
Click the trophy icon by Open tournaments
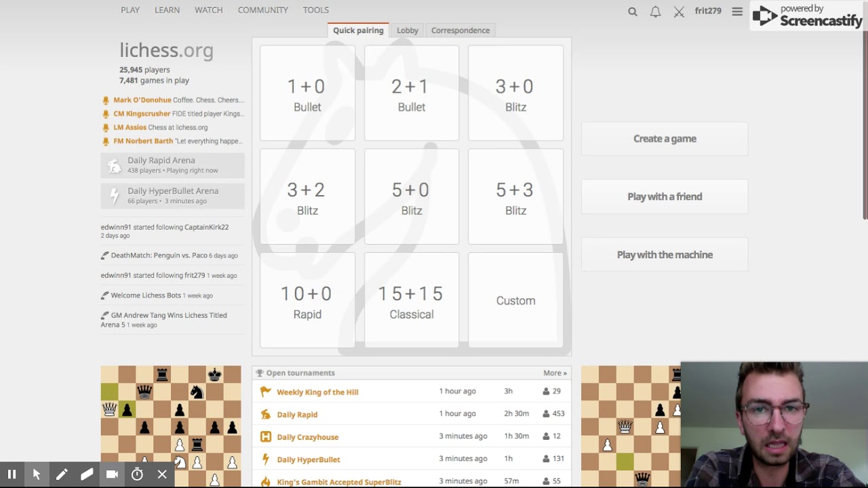point(259,373)
